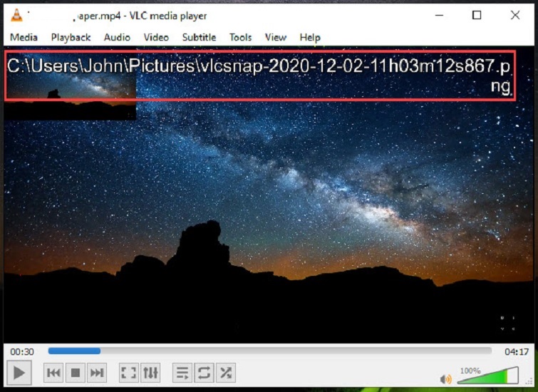
Task: Open the Video menu
Action: tap(156, 37)
